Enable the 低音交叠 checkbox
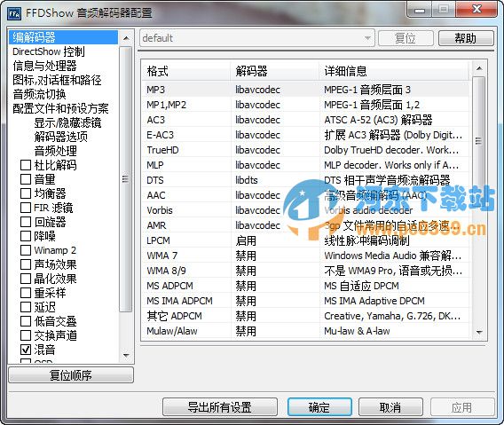The image size is (504, 425). pos(26,321)
